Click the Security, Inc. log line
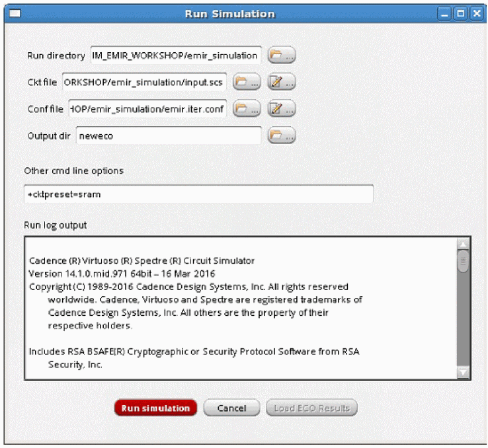 [x=75, y=364]
